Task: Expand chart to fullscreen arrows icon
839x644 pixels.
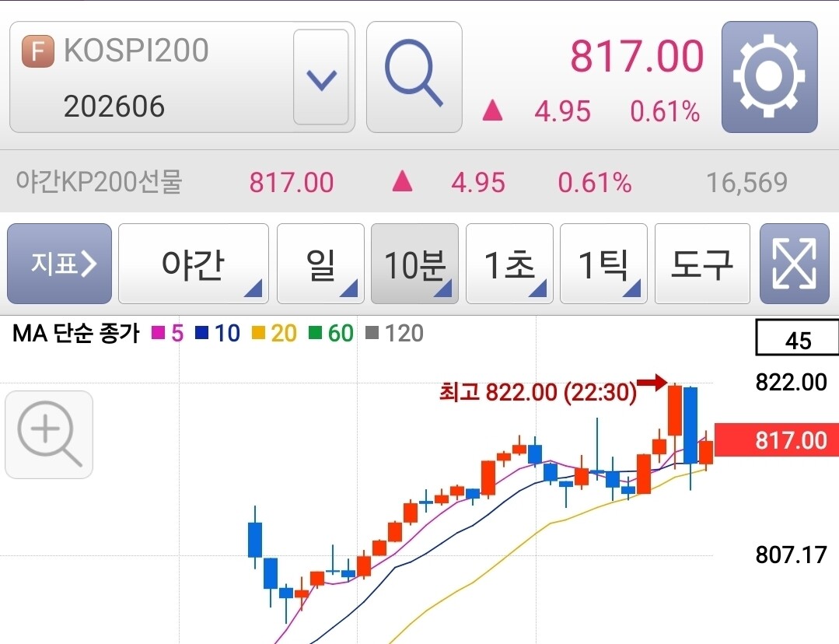Action: [795, 264]
